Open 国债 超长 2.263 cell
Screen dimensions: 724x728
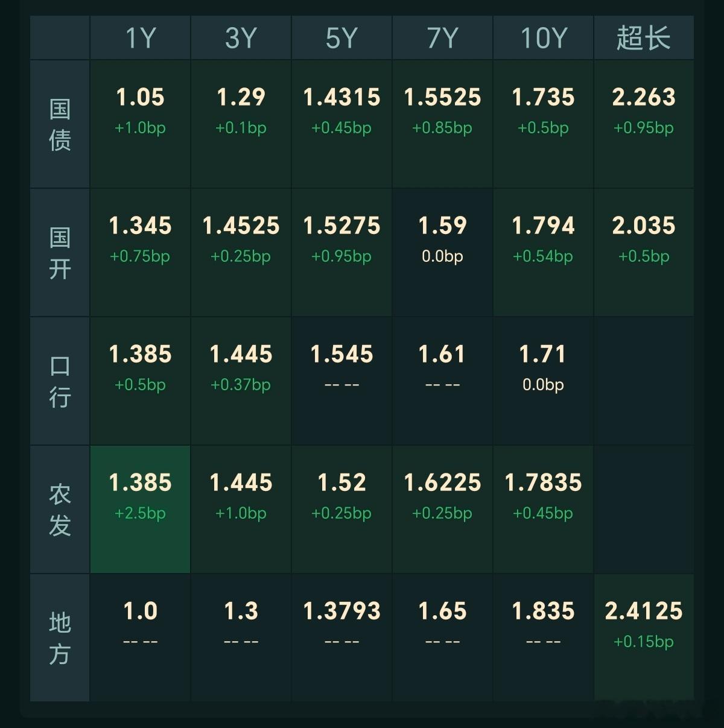click(x=644, y=124)
